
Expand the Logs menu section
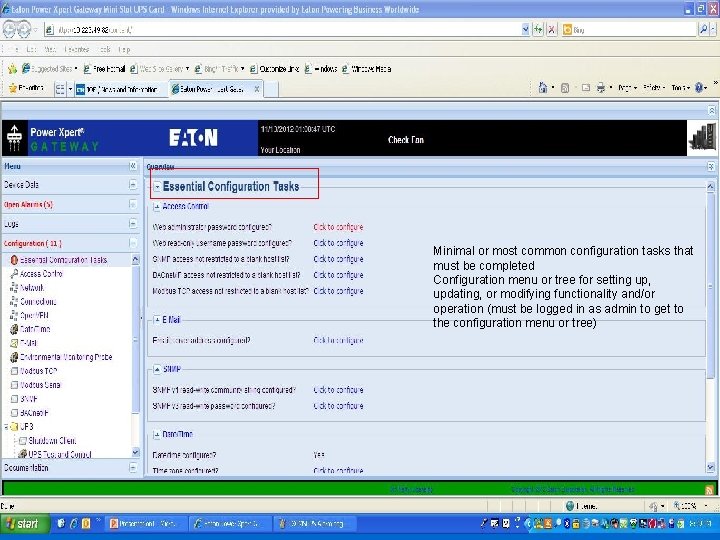click(133, 224)
